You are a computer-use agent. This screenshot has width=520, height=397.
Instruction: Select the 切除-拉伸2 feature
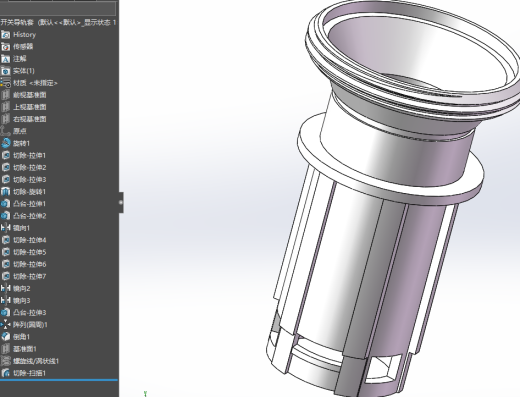click(x=29, y=167)
